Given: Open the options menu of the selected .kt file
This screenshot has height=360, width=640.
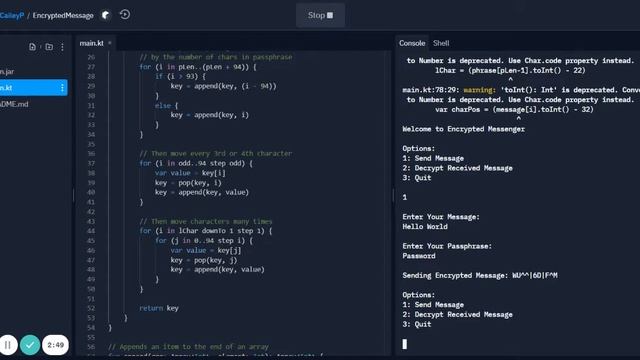Looking at the screenshot, I should click(62, 88).
